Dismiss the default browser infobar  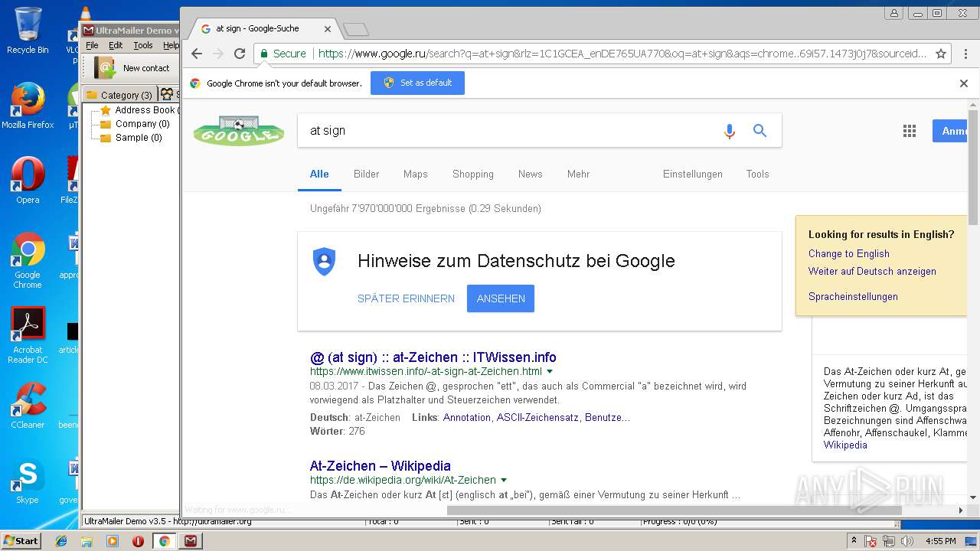[x=964, y=83]
